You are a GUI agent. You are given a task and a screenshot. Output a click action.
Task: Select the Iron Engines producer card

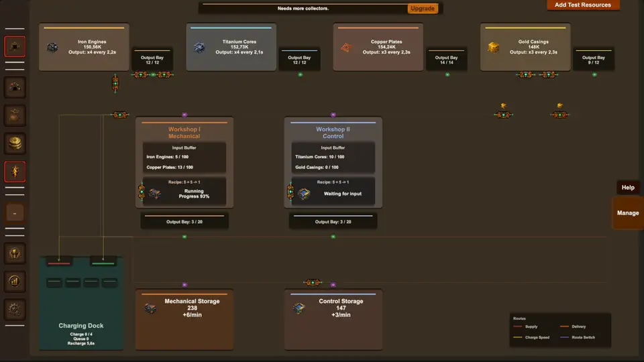[x=84, y=47]
